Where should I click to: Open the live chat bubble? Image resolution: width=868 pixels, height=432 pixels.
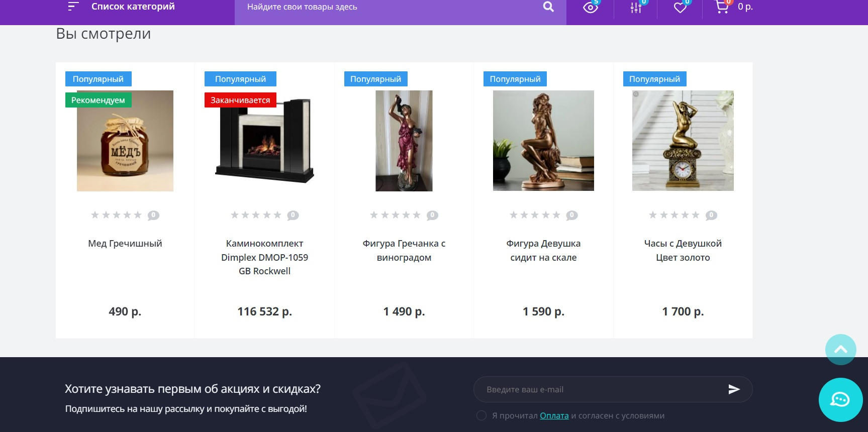840,400
